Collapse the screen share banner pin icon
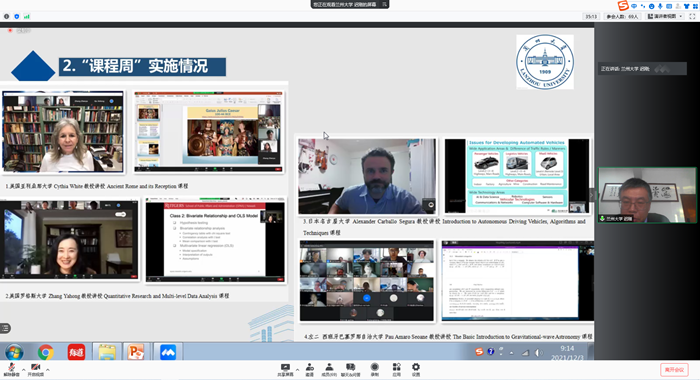This screenshot has width=700, height=380. point(384,4)
